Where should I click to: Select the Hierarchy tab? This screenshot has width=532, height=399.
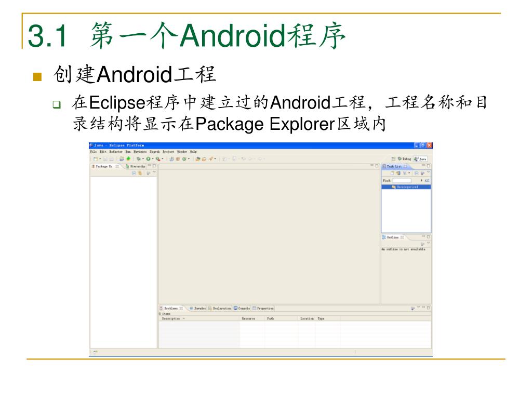pyautogui.click(x=135, y=166)
